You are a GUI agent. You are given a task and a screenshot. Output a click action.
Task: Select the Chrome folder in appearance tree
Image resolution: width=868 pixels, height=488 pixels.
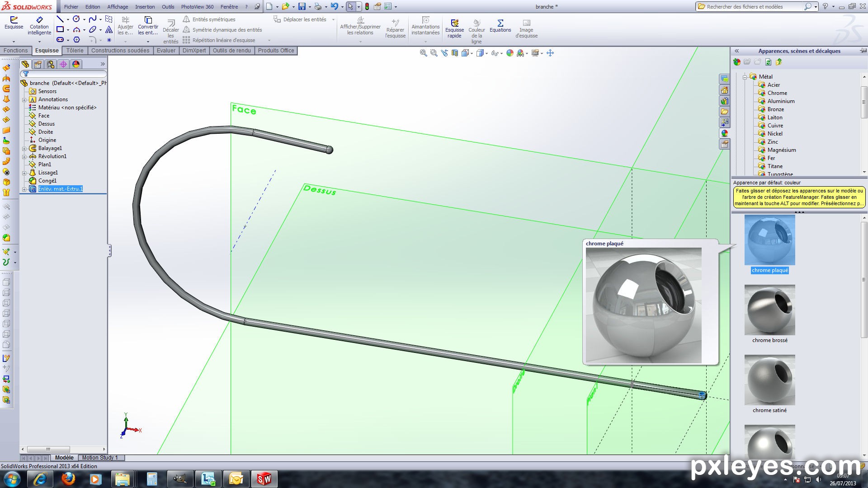773,93
